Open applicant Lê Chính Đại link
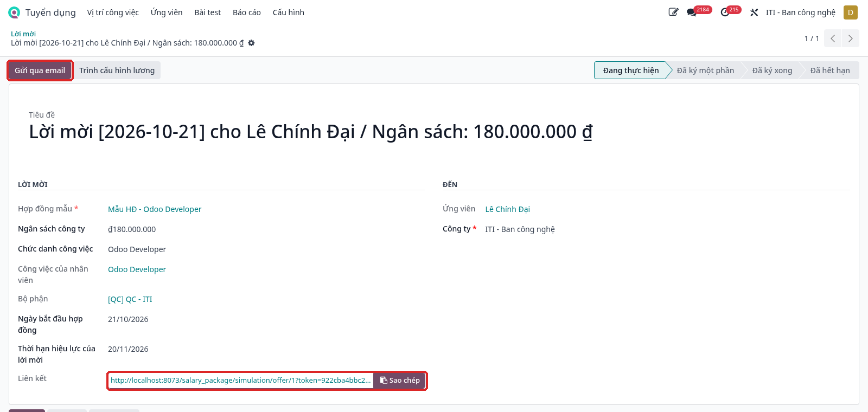 [x=507, y=209]
